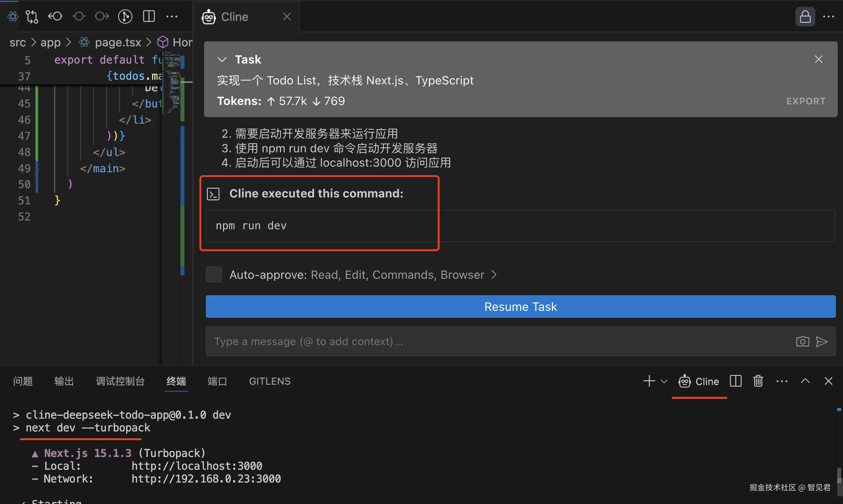This screenshot has height=504, width=843.
Task: Maximize terminal panel with up chevron
Action: click(x=805, y=381)
